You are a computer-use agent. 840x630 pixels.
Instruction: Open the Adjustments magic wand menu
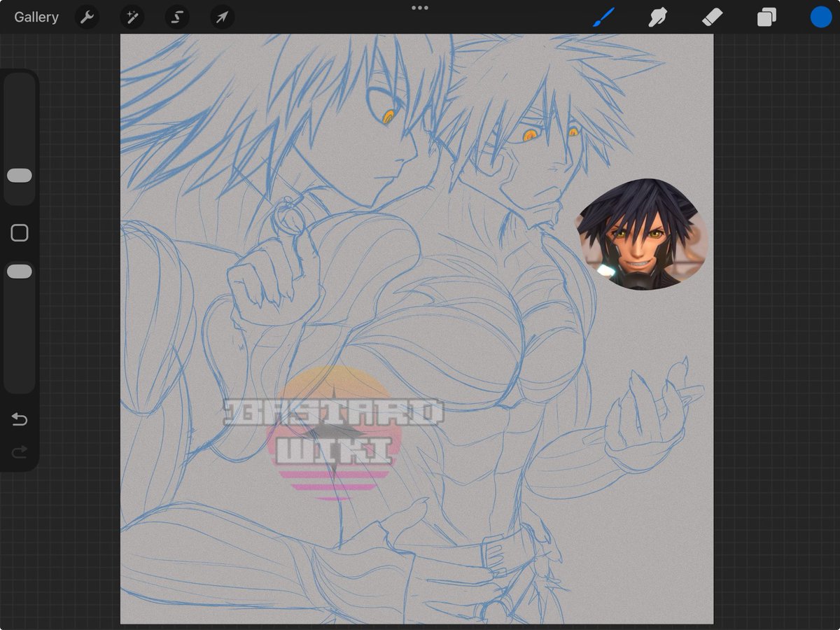[132, 17]
